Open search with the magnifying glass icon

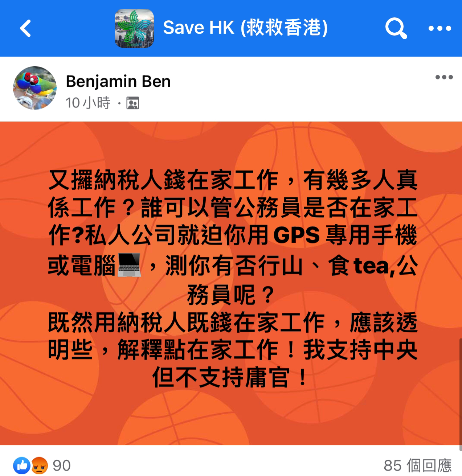396,28
